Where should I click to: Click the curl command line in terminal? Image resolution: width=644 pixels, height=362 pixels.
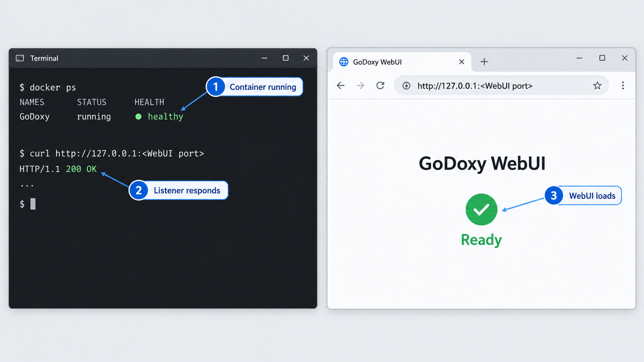(112, 153)
